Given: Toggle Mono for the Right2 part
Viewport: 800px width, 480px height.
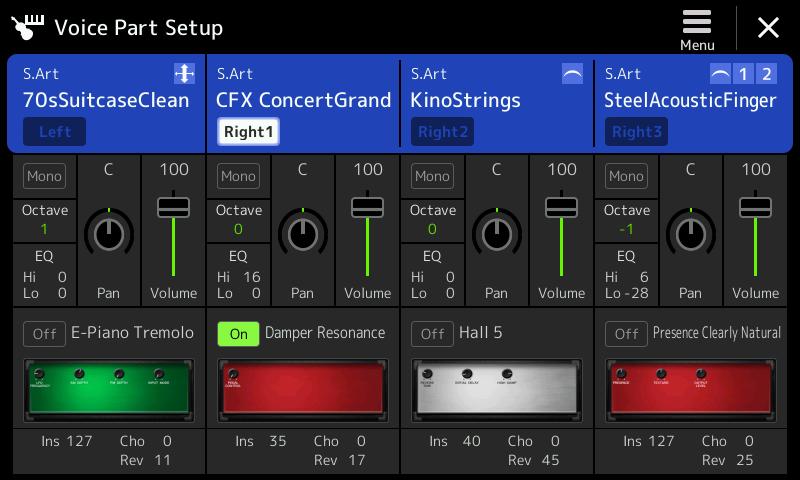Looking at the screenshot, I should tap(432, 176).
